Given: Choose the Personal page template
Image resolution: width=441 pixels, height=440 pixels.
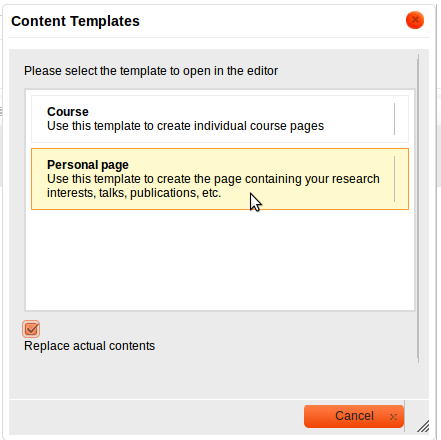Looking at the screenshot, I should coord(220,179).
